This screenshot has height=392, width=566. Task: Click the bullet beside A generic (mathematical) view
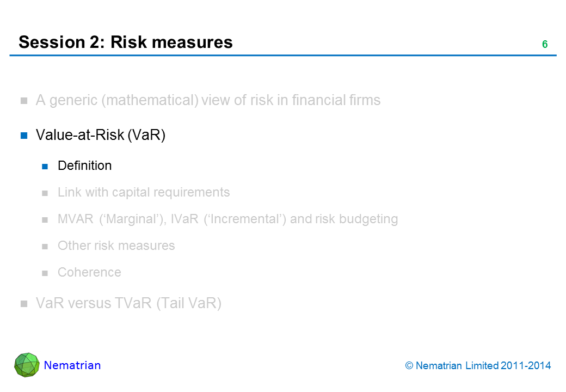pyautogui.click(x=24, y=101)
